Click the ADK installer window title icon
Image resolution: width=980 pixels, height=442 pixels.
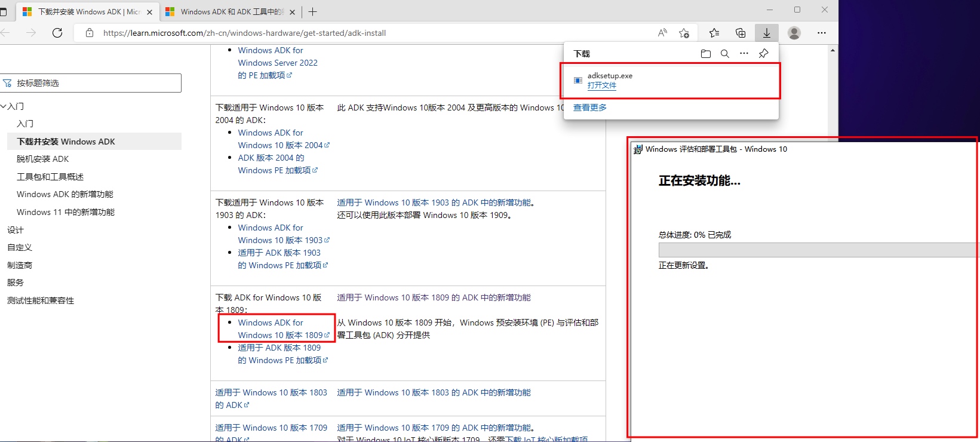point(638,149)
